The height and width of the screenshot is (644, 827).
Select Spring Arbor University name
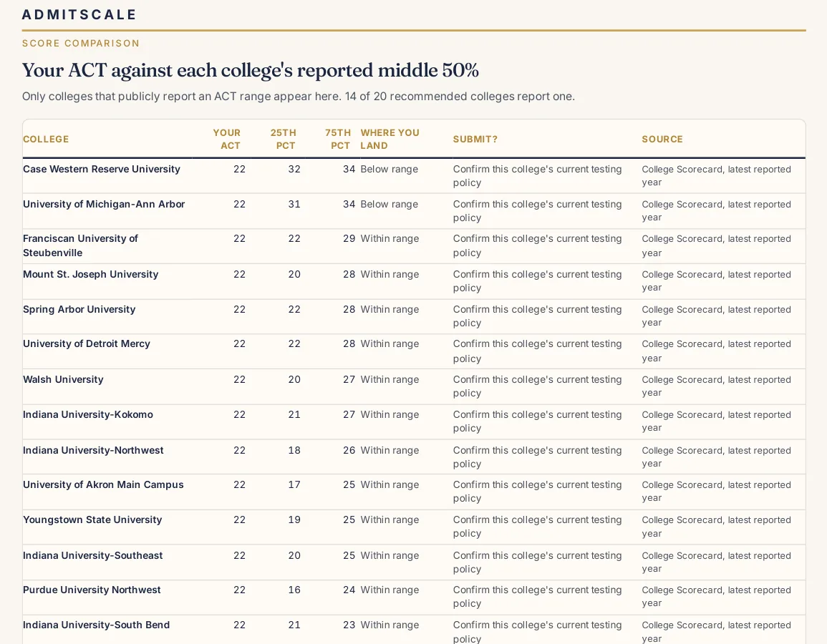[x=79, y=309]
